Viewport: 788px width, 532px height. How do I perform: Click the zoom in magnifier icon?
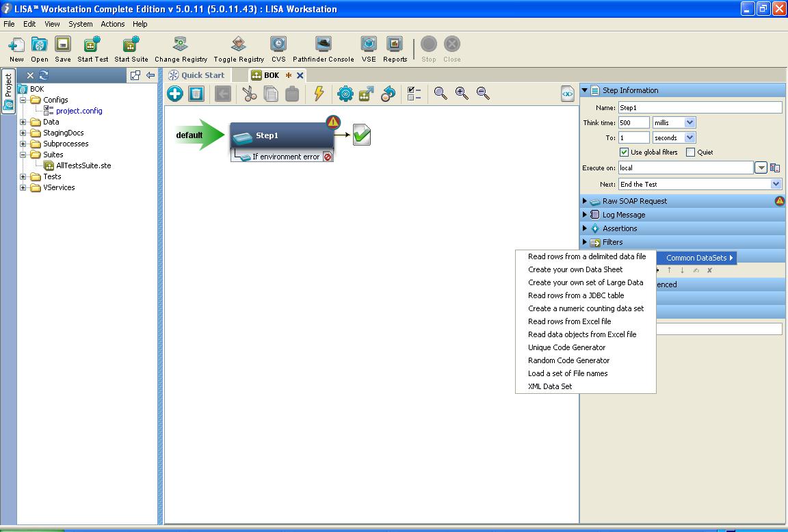point(461,93)
